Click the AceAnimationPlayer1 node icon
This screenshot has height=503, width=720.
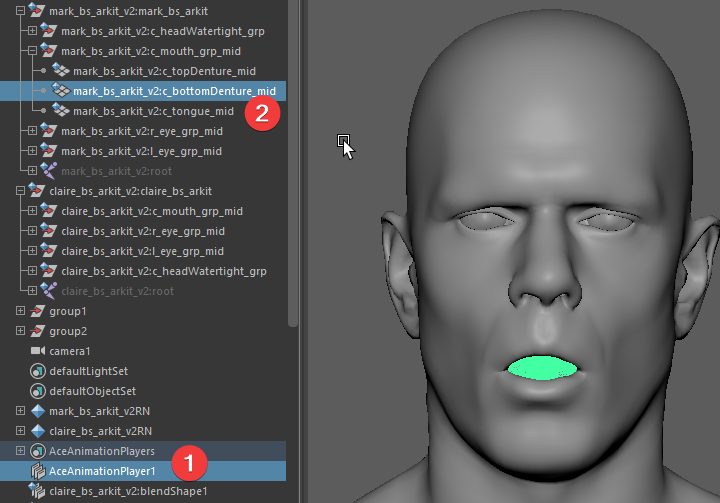tap(38, 471)
